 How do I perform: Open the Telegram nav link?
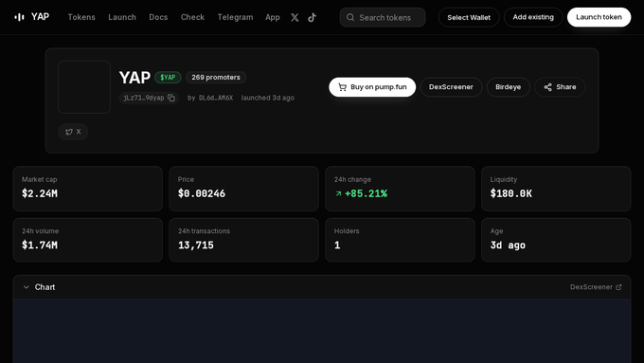[x=235, y=17]
